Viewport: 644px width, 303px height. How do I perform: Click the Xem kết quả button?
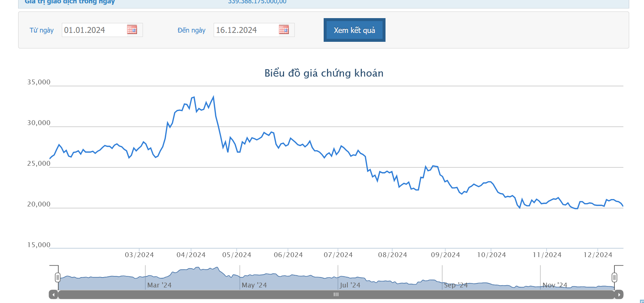coord(354,30)
